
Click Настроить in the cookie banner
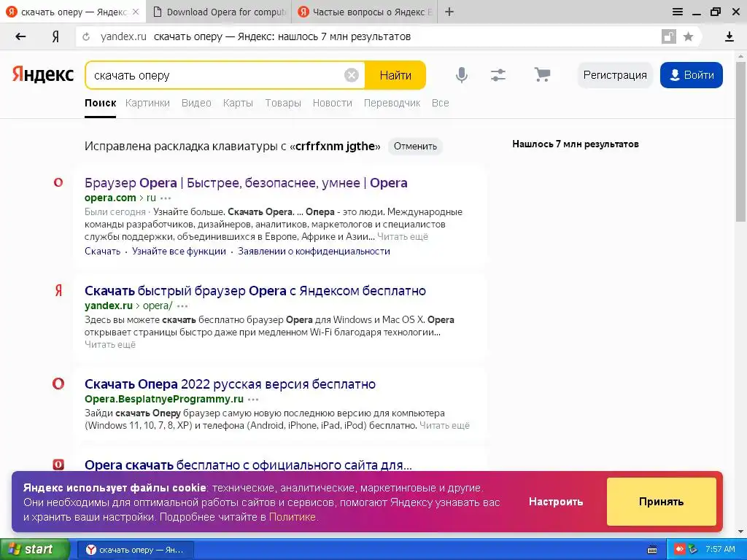[556, 502]
